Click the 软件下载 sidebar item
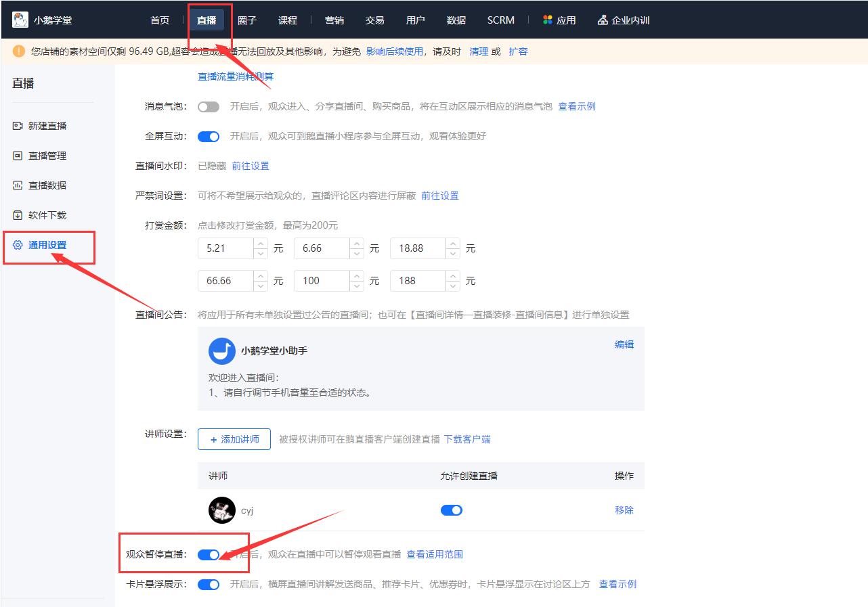Screen dimensions: 868x607 tap(47, 215)
